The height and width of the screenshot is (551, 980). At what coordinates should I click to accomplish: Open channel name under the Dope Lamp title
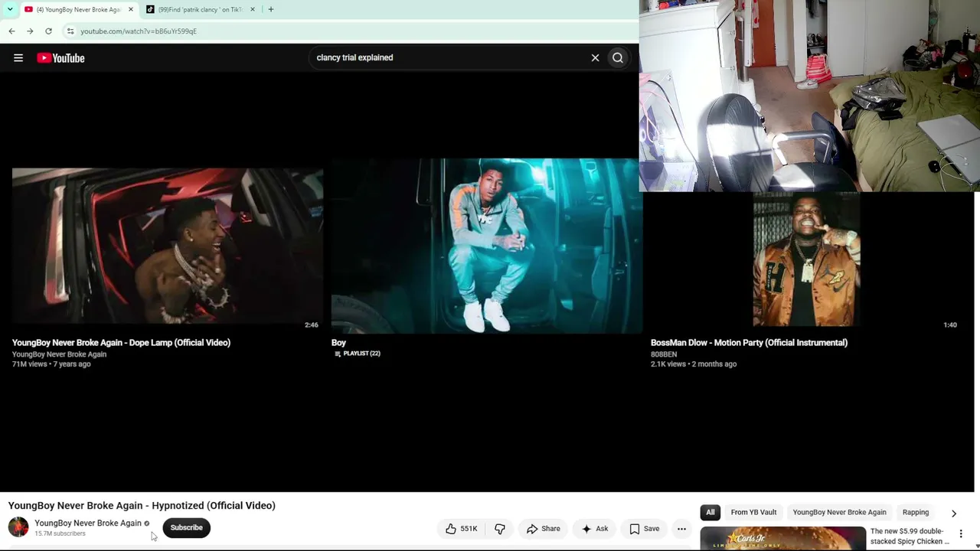tap(59, 354)
